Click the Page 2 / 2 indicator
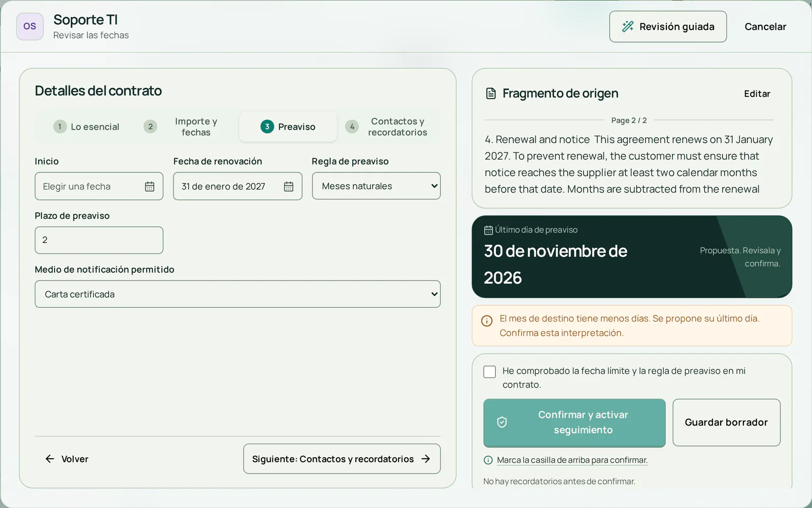812x508 pixels. (629, 120)
